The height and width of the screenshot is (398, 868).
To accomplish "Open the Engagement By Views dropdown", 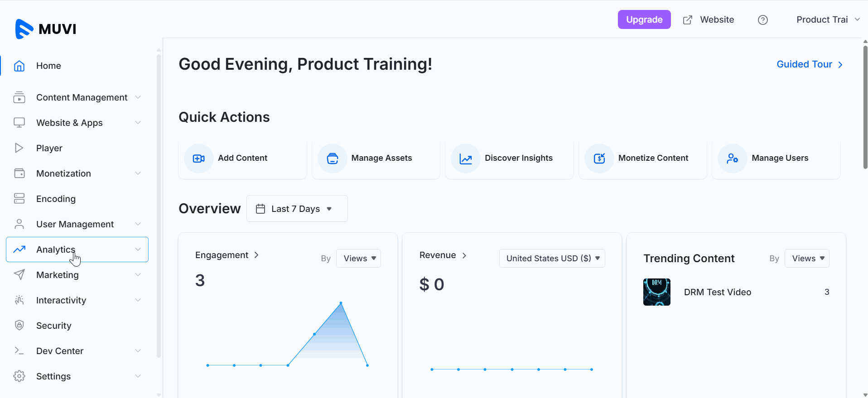I will [x=358, y=259].
